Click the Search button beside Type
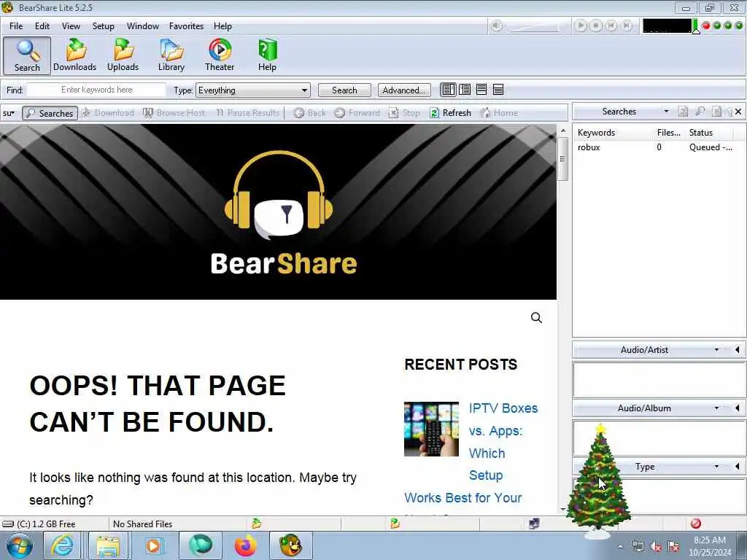747x560 pixels. tap(344, 90)
